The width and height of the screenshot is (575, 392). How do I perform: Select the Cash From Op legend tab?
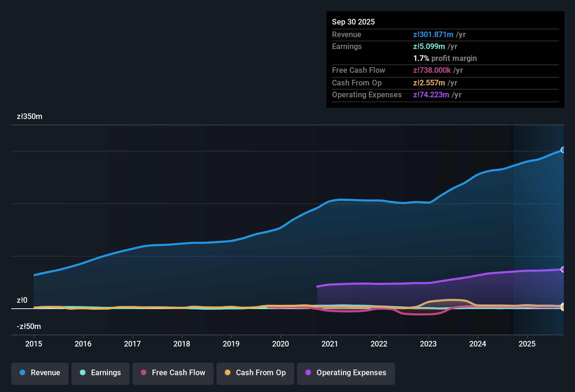coord(255,373)
